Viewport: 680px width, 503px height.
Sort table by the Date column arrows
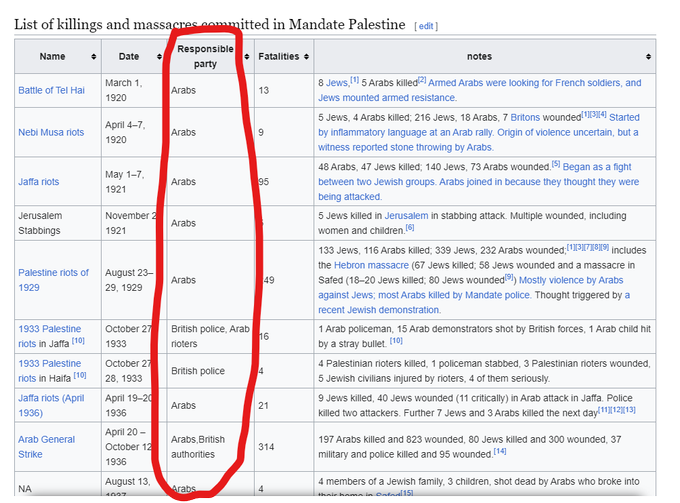point(159,57)
